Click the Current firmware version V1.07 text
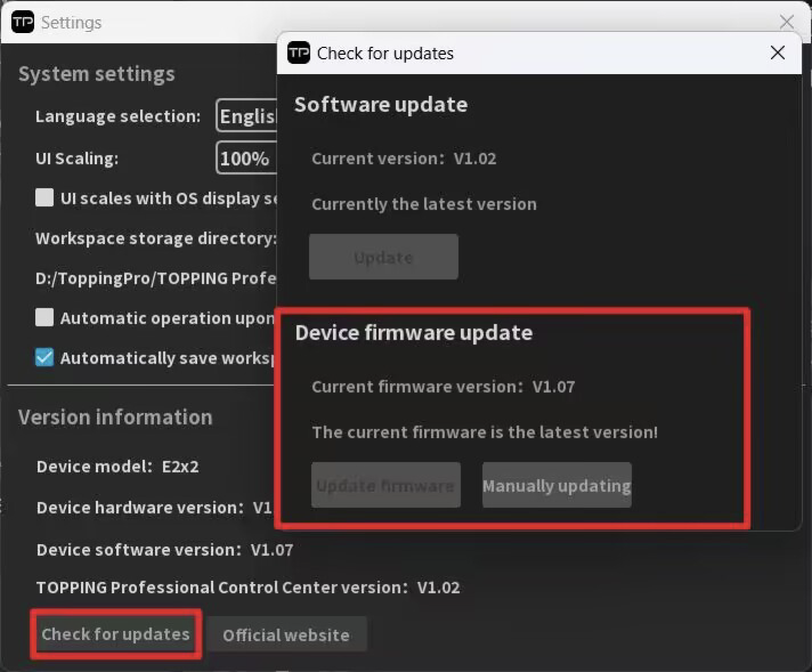 (x=443, y=386)
